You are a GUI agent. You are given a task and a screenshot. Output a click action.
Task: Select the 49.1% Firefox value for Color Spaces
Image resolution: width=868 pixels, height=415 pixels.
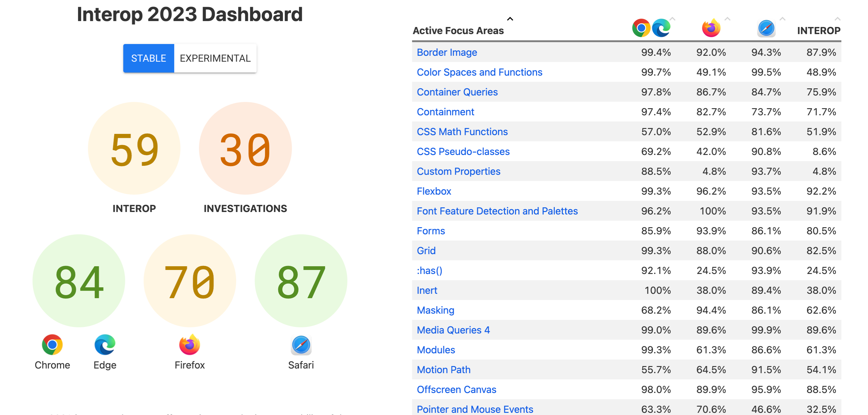pos(711,72)
